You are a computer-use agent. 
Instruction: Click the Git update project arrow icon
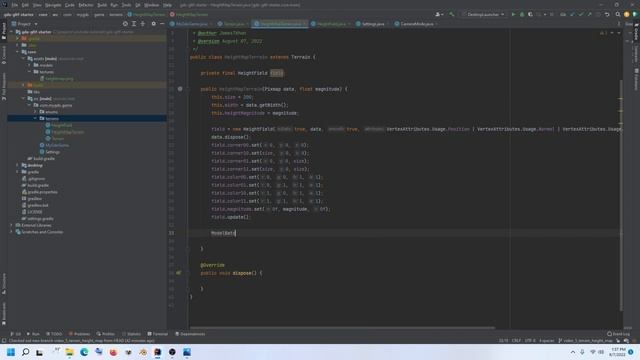[572, 14]
